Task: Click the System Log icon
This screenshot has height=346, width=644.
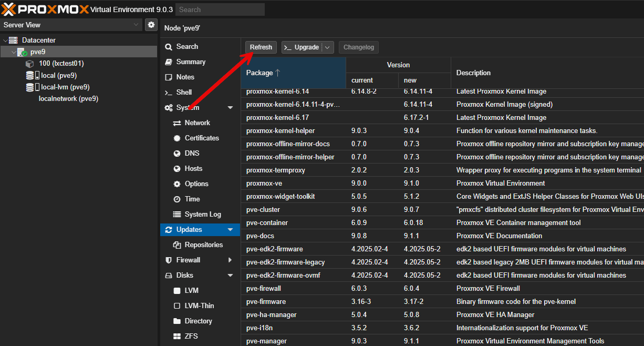Action: (x=177, y=214)
